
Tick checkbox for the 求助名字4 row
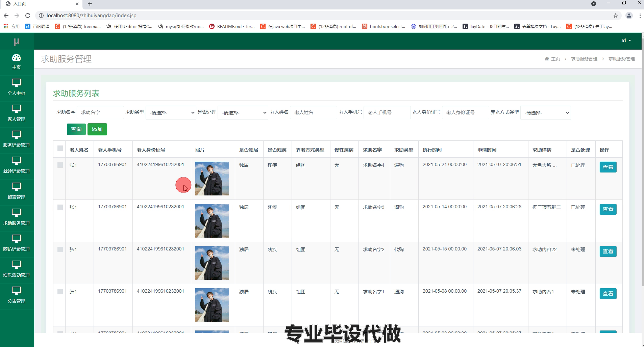60,165
